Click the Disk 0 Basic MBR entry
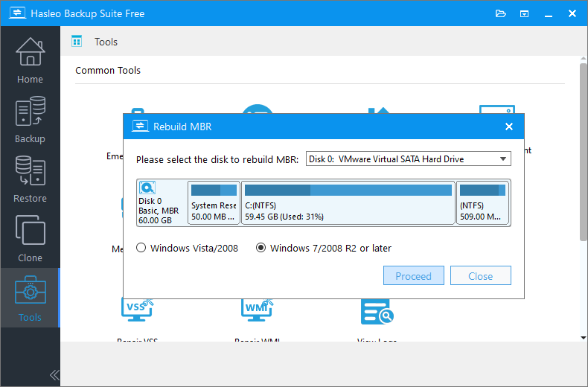This screenshot has width=588, height=387. (162, 202)
